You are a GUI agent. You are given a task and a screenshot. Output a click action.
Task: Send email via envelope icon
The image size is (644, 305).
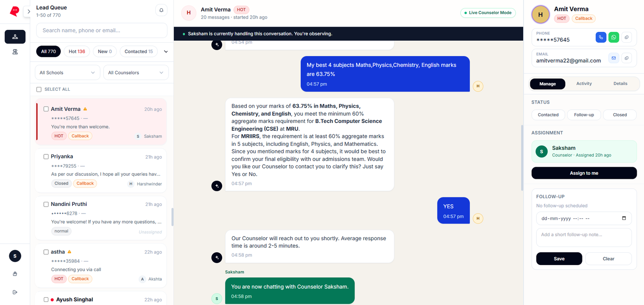[613, 58]
